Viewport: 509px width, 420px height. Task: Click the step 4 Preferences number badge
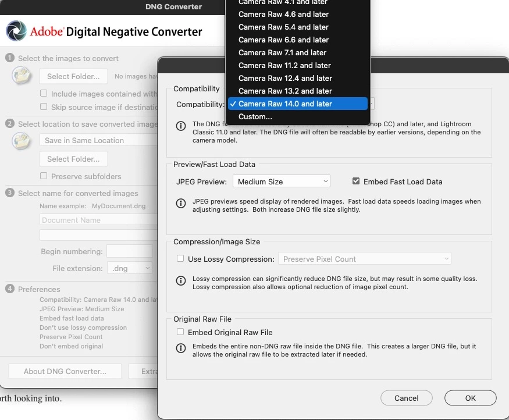10,289
